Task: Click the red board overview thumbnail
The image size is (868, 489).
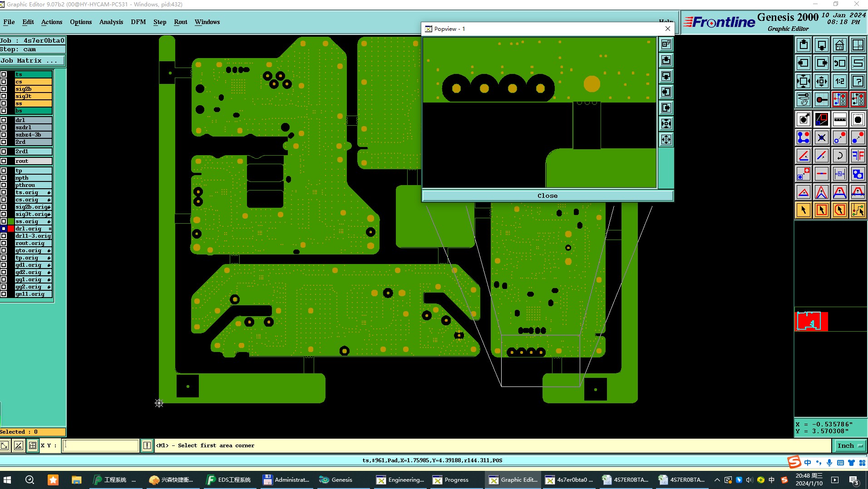Action: coord(812,321)
